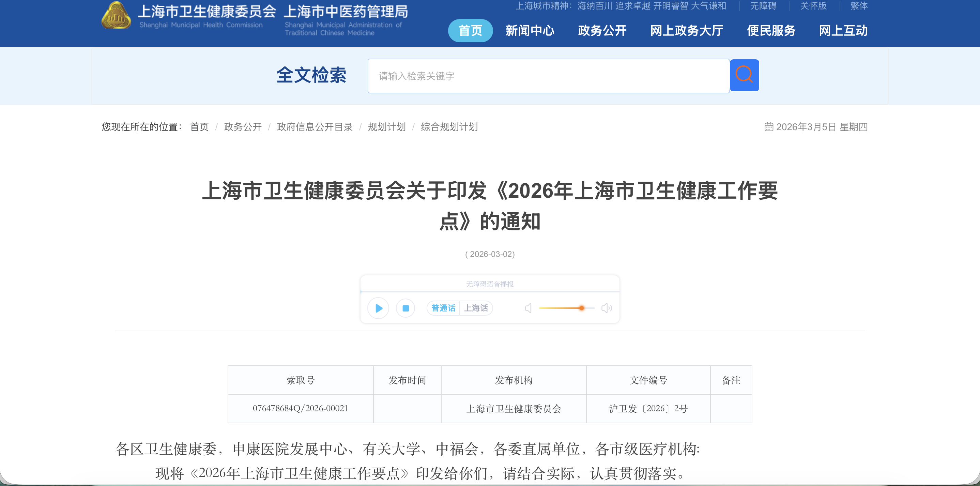Screen dimensions: 980x486
Task: Type in the 请输入检索关键字 search field
Action: [548, 76]
